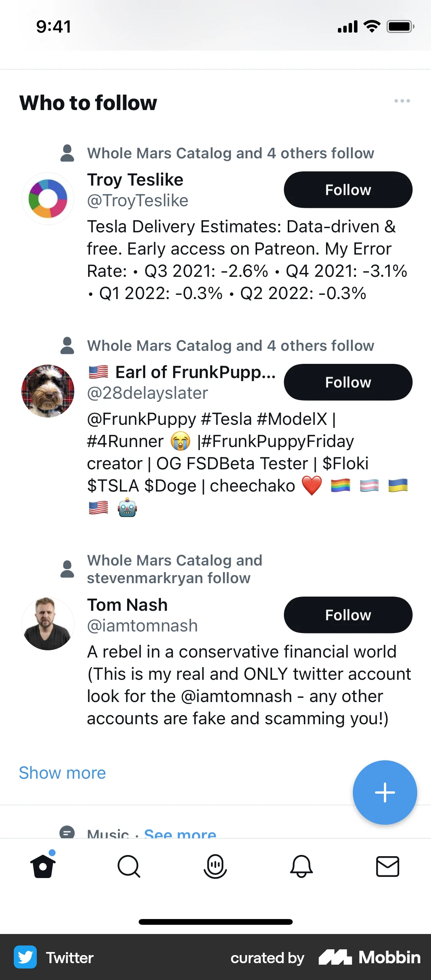This screenshot has height=980, width=431.
Task: Follow Earl of FrunkPuppy
Action: click(x=348, y=382)
